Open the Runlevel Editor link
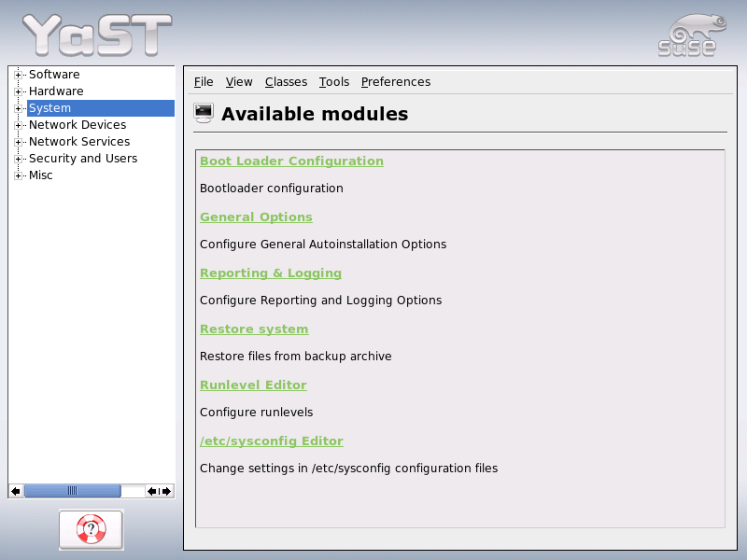The width and height of the screenshot is (747, 560). click(253, 385)
